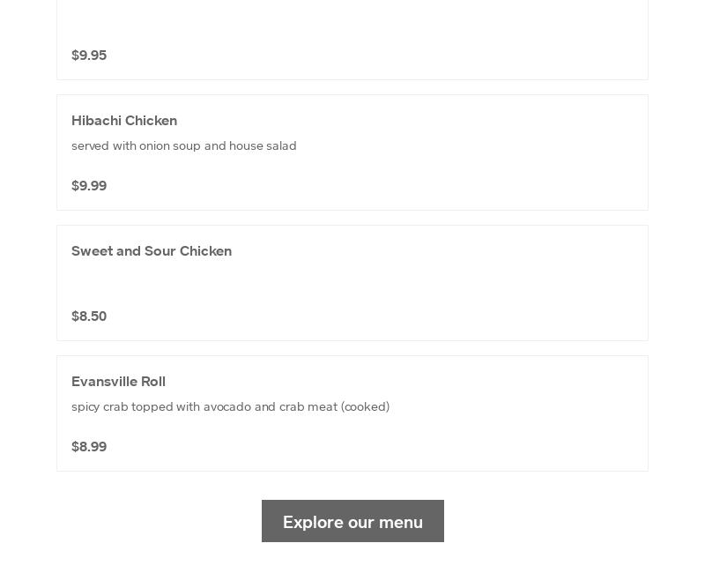The width and height of the screenshot is (705, 588).
Task: Click the word "Hibachi" in the second card
Action: tap(97, 121)
